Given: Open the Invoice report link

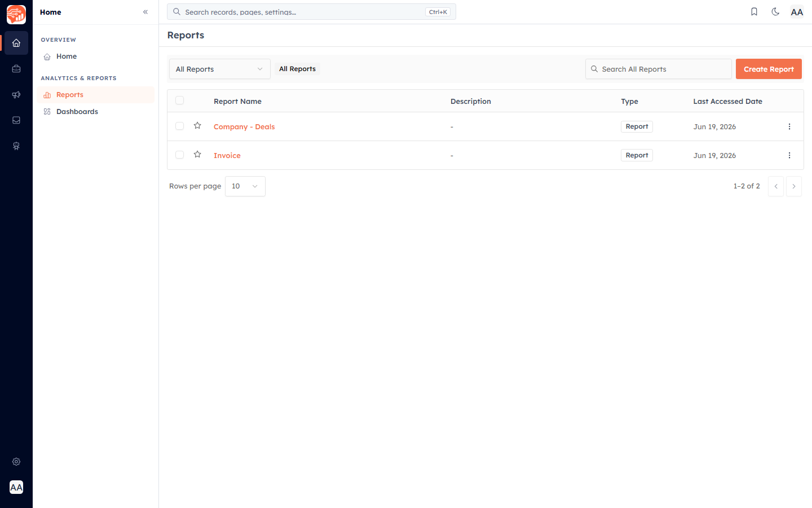Looking at the screenshot, I should coord(227,156).
